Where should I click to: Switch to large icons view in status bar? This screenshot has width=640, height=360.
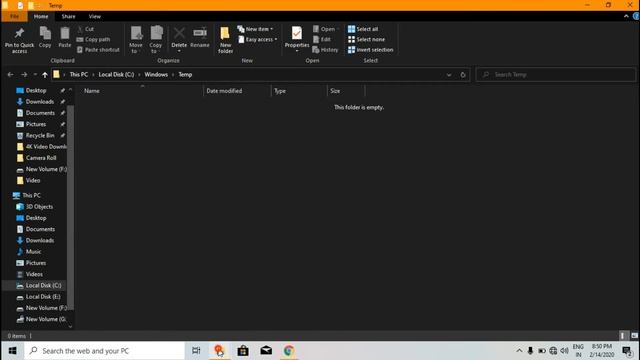pos(634,336)
